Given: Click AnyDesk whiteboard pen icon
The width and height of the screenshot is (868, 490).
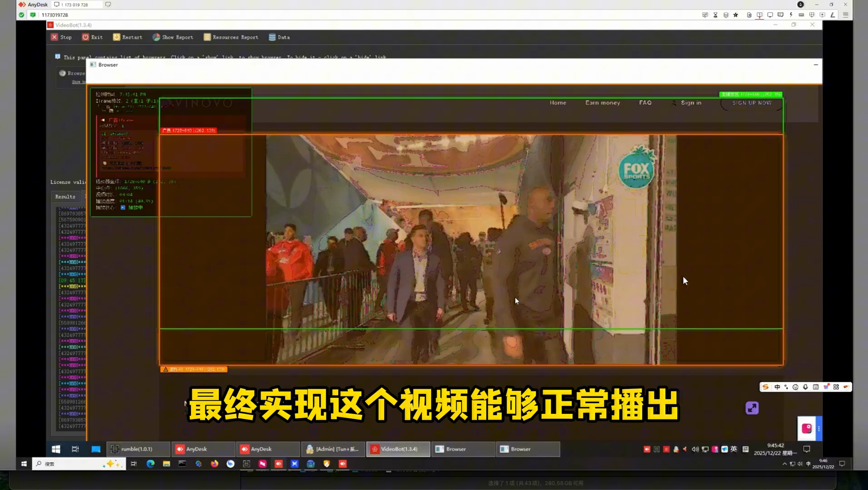Looking at the screenshot, I should coord(833,15).
